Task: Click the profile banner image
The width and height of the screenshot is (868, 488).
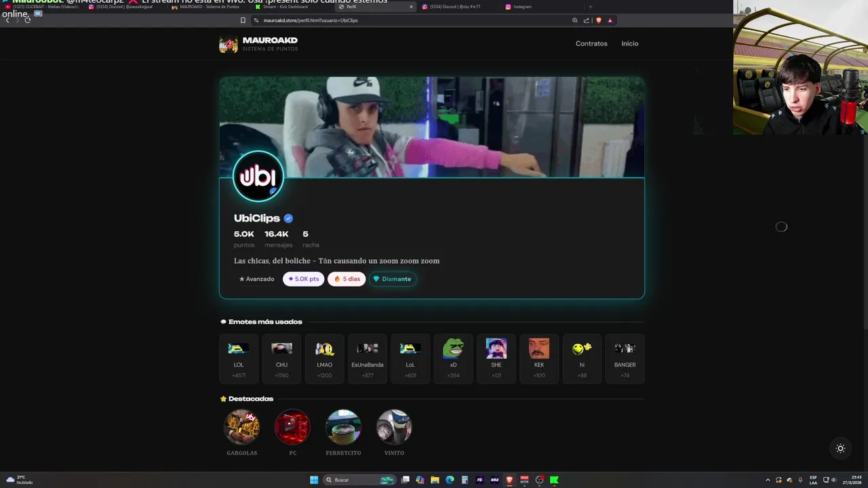Action: (x=432, y=127)
